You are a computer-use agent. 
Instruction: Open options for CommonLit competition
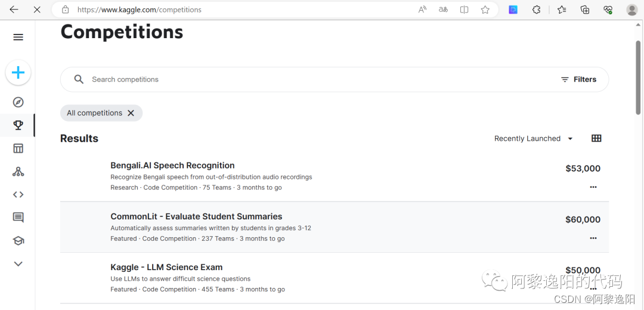click(593, 238)
